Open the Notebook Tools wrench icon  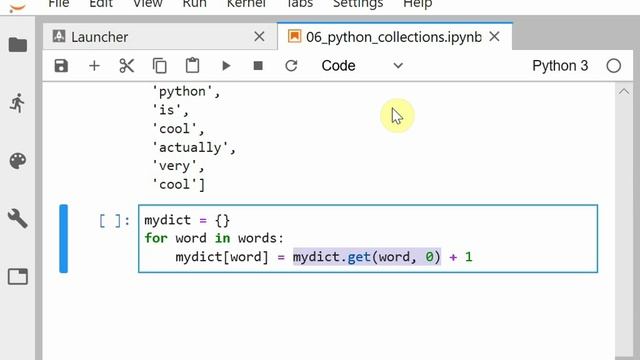(x=18, y=219)
